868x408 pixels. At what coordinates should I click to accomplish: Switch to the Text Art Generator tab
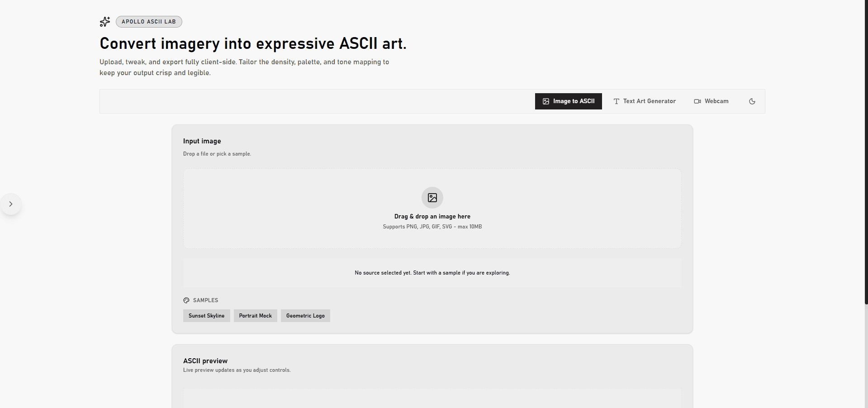(649, 101)
